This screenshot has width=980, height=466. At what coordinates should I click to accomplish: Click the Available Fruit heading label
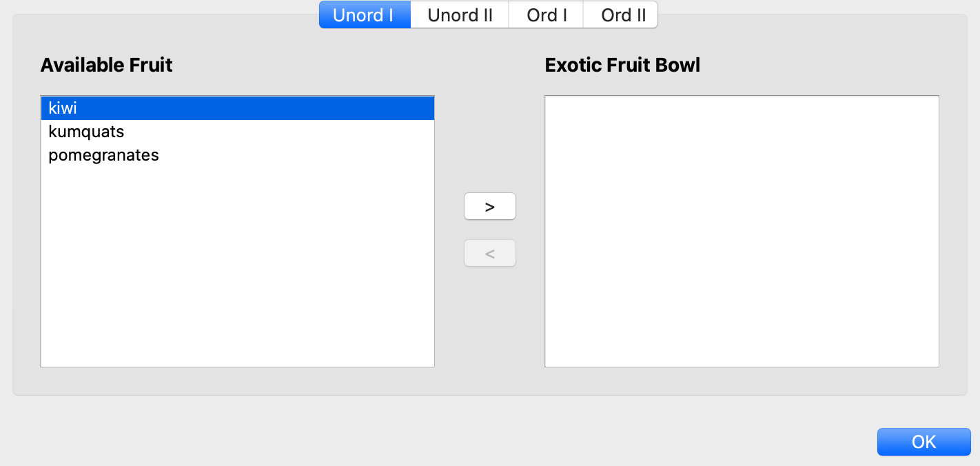106,65
